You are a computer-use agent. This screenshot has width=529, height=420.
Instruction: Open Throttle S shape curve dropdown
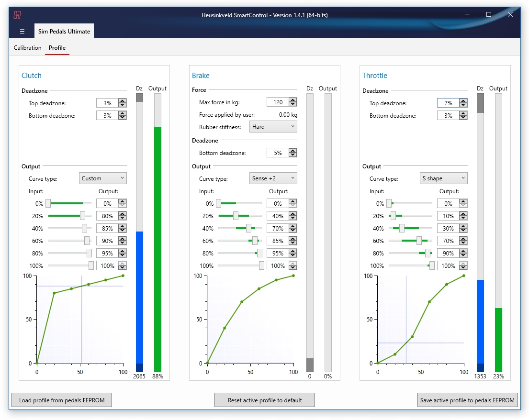tap(443, 178)
